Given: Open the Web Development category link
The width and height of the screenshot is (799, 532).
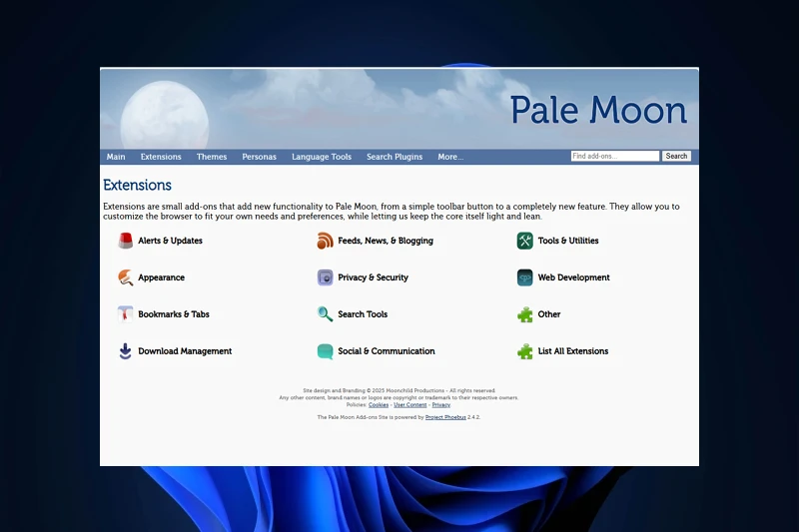Looking at the screenshot, I should (x=573, y=277).
